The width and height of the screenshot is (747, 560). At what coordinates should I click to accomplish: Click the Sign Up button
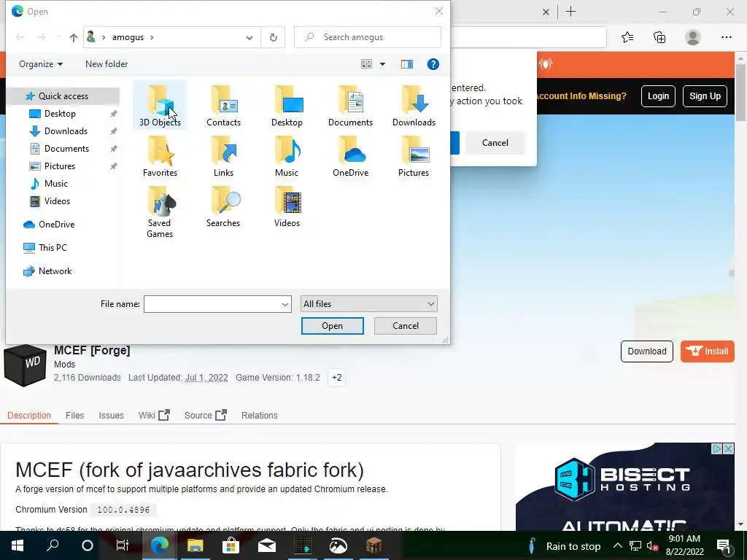coord(705,96)
